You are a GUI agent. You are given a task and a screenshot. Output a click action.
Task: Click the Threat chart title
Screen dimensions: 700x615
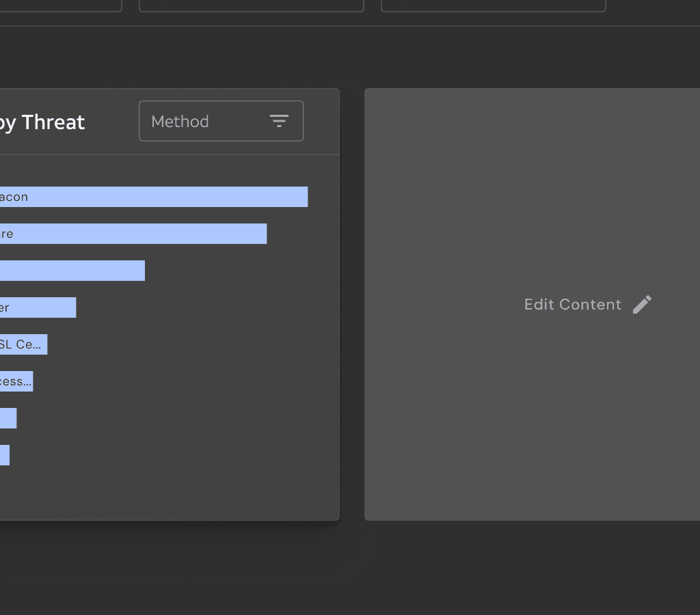[42, 122]
